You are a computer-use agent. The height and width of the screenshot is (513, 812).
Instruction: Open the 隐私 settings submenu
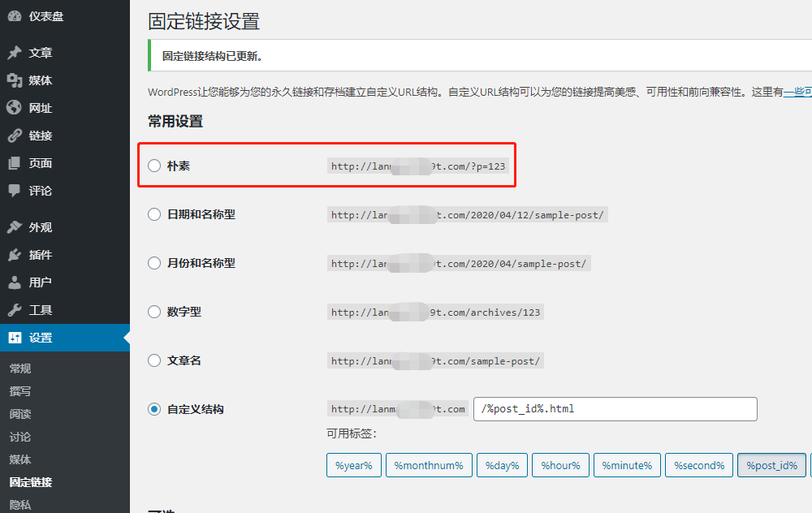coord(20,505)
